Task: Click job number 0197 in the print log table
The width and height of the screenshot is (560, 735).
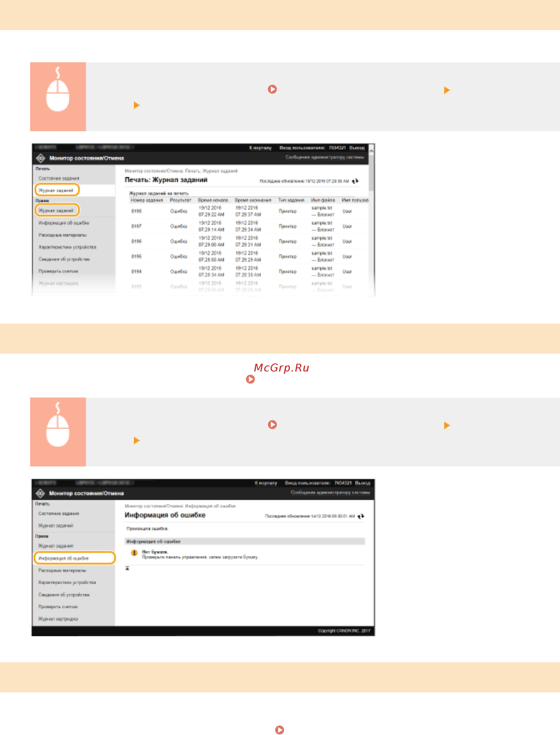Action: tap(136, 226)
